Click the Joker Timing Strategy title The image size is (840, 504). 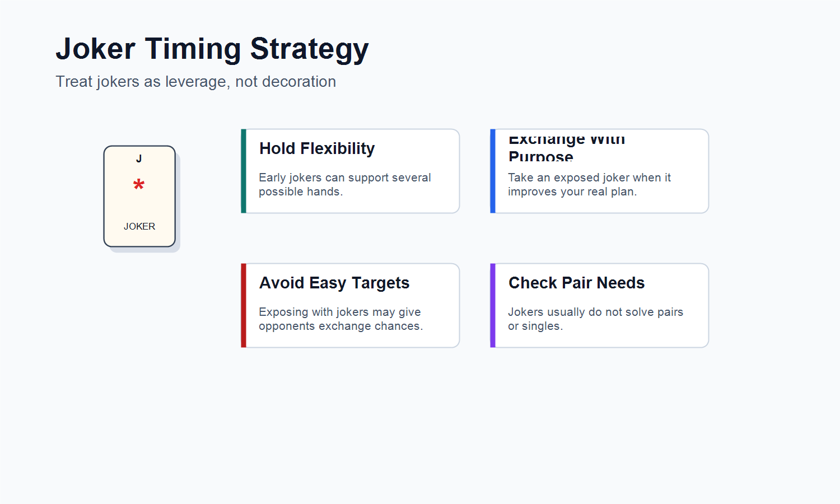point(212,49)
